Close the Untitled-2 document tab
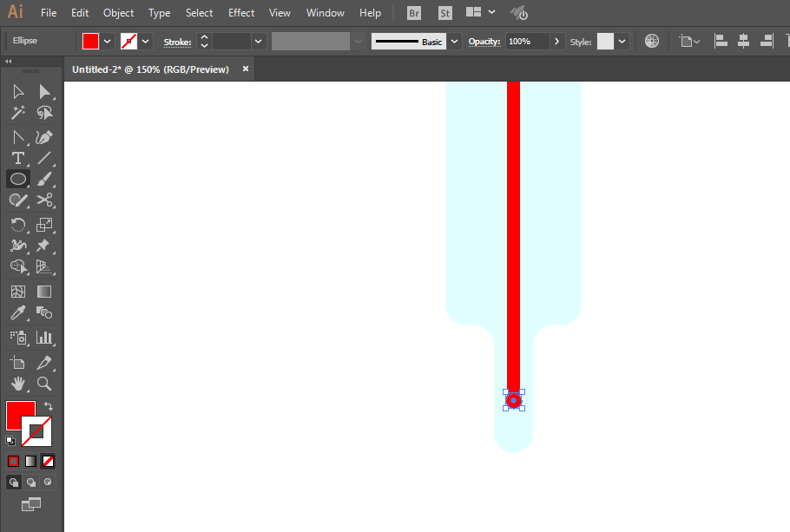This screenshot has width=790, height=532. tap(246, 69)
